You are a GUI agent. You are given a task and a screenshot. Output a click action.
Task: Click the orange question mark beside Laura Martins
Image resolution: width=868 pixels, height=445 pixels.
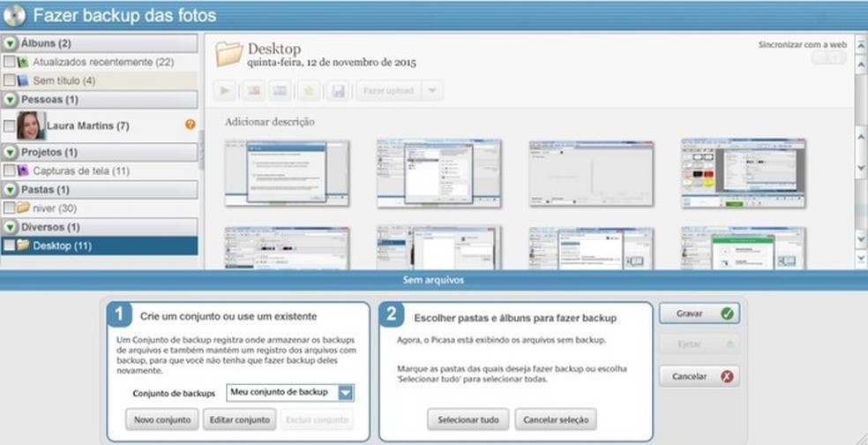[190, 124]
